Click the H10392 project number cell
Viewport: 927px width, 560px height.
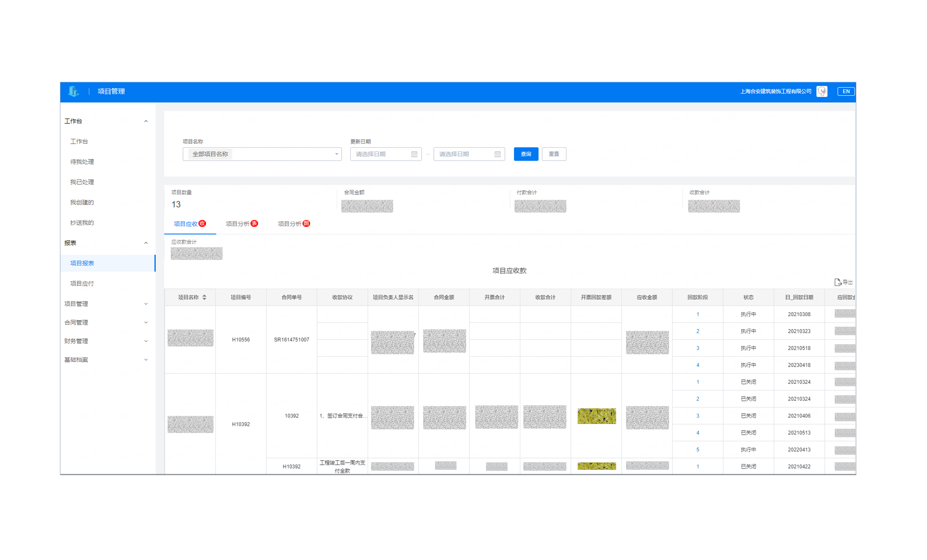point(241,424)
